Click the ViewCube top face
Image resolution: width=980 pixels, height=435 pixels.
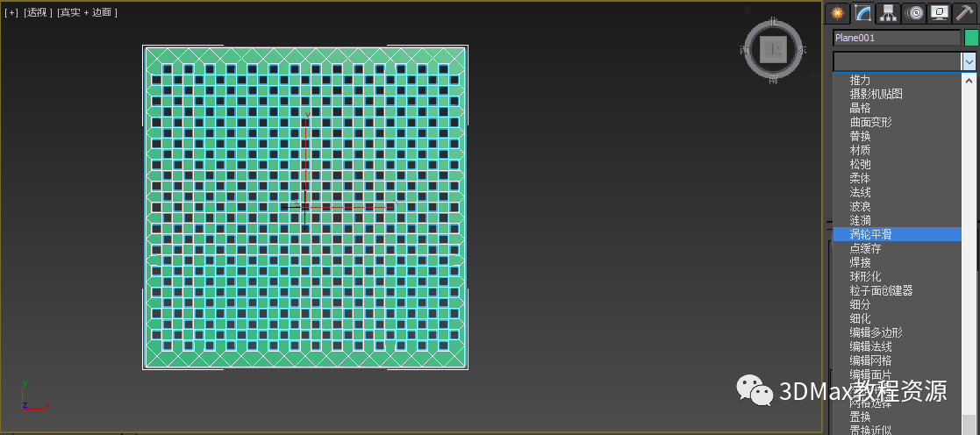774,49
